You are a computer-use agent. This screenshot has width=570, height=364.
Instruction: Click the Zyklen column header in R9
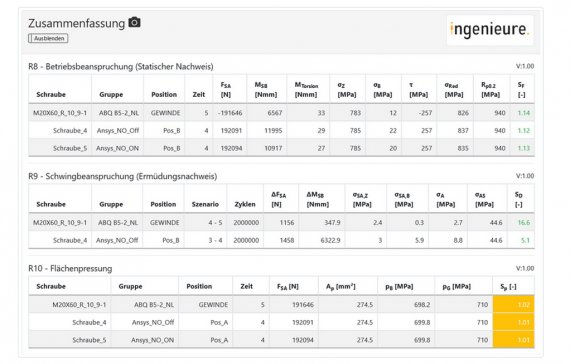245,204
